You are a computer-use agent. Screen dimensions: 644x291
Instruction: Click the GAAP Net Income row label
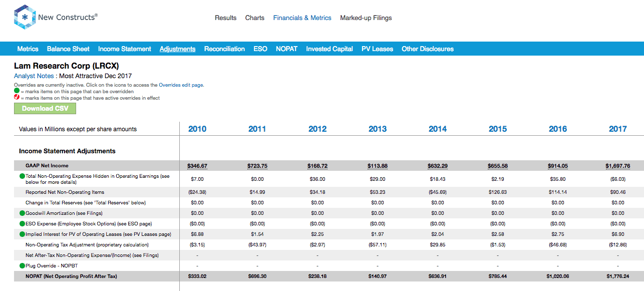point(47,166)
